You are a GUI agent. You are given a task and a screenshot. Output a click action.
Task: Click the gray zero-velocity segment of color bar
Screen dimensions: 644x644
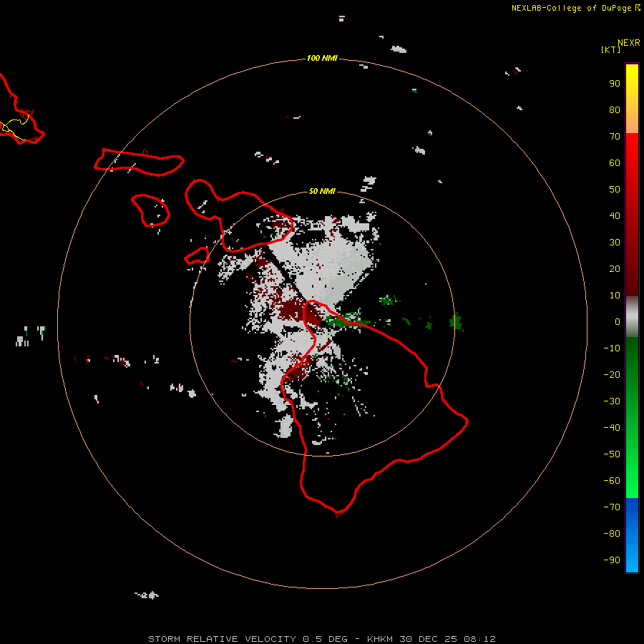click(632, 317)
